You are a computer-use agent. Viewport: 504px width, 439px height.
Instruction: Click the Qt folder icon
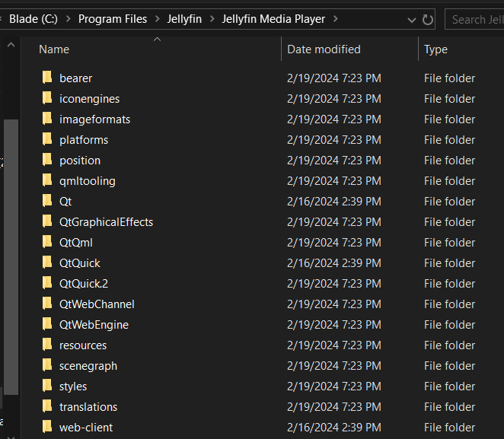47,201
